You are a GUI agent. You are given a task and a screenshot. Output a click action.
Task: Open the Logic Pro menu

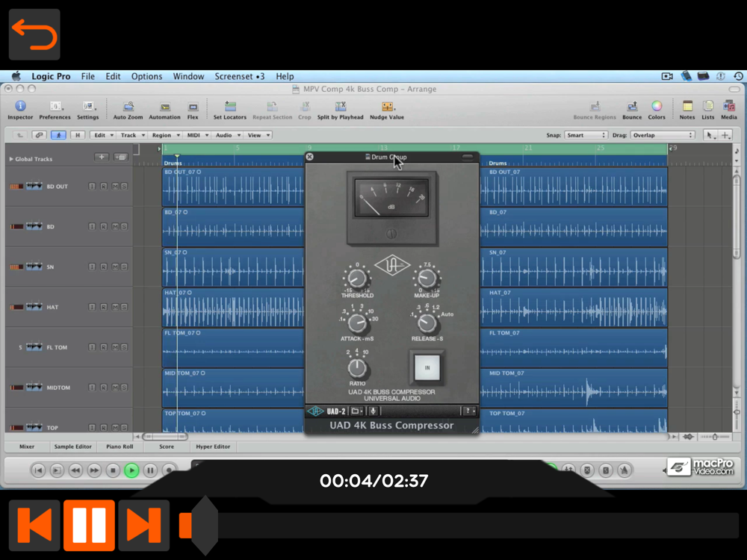pos(51,76)
